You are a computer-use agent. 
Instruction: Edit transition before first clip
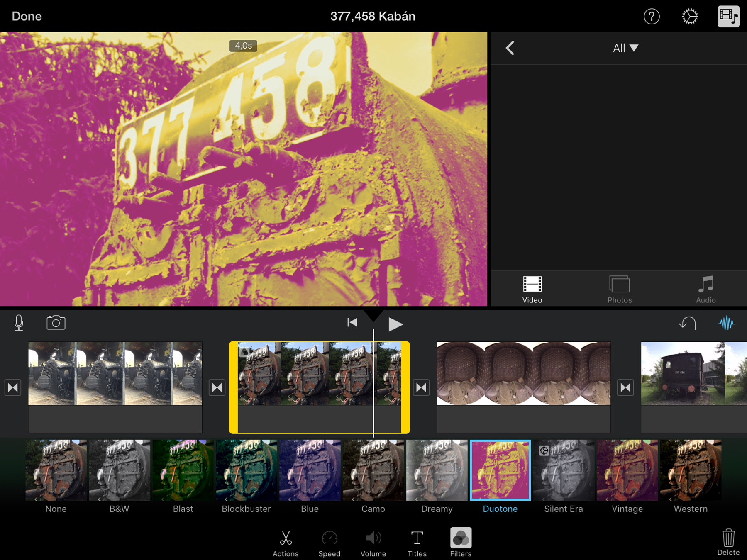coord(13,388)
